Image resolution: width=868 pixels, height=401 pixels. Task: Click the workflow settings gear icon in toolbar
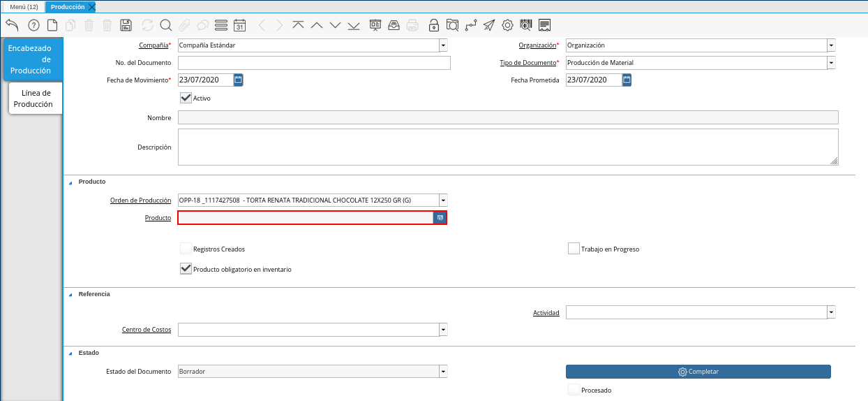508,25
